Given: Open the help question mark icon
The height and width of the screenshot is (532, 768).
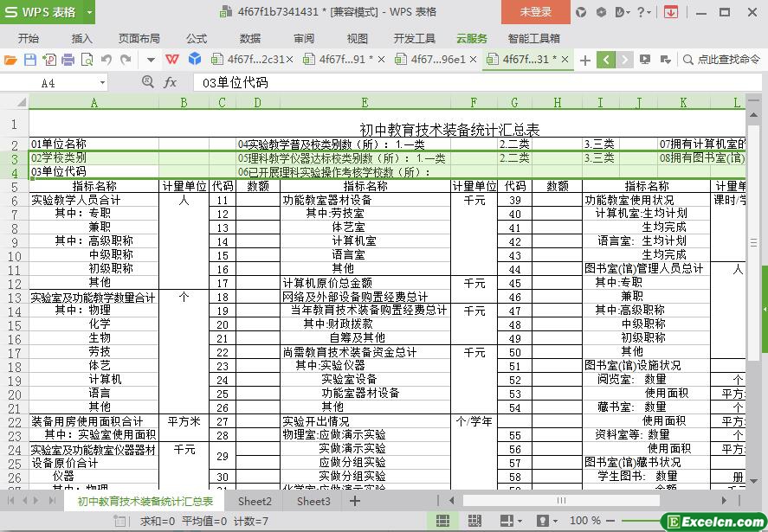Looking at the screenshot, I should point(641,12).
